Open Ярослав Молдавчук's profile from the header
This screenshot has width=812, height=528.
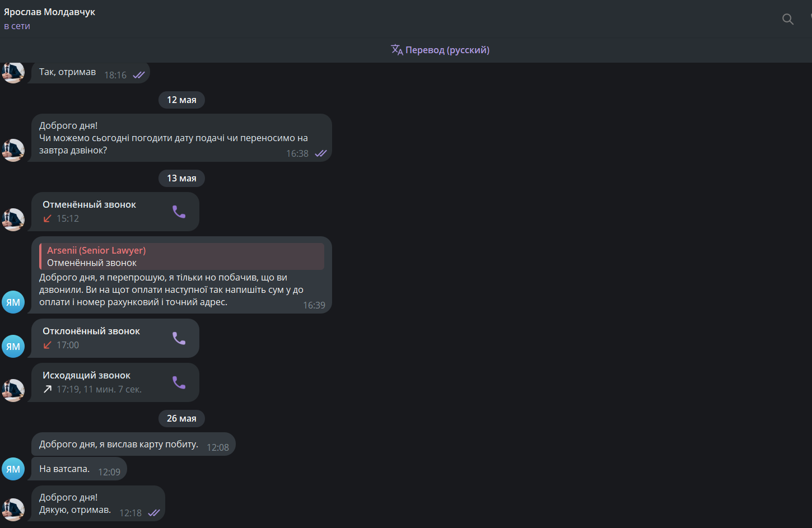(x=49, y=12)
